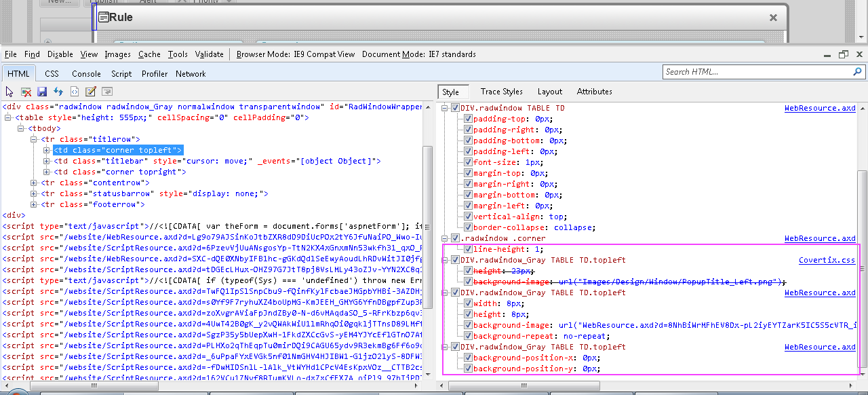Click the style pane vertical scrollbar

click(x=862, y=267)
